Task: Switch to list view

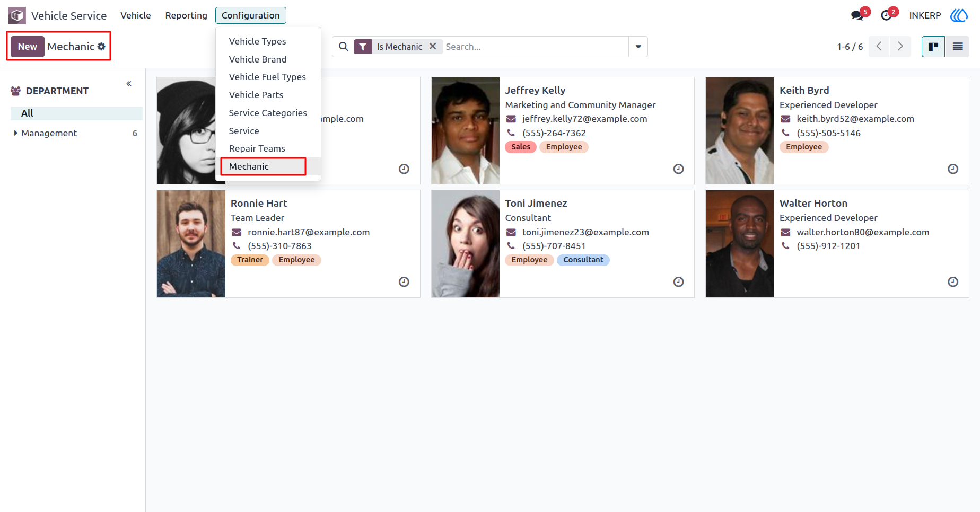Action: pyautogui.click(x=958, y=47)
